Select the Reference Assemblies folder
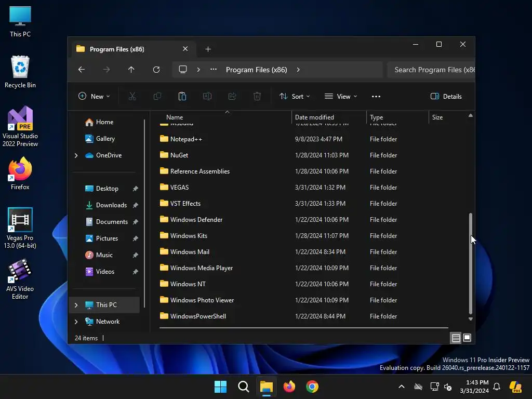The image size is (532, 399). coord(200,171)
